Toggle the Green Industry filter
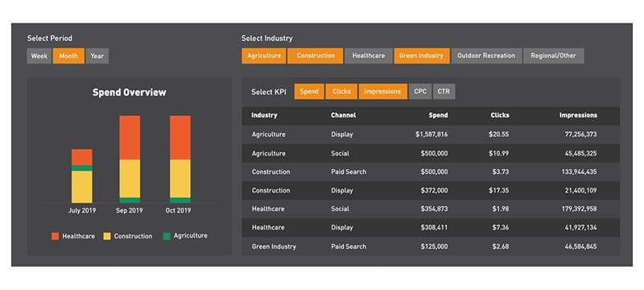 (421, 56)
